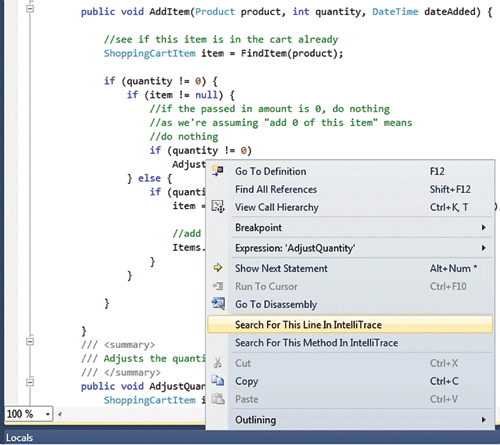Click the '//do nothing' comment line
The height and width of the screenshot is (445, 500).
coord(184,136)
